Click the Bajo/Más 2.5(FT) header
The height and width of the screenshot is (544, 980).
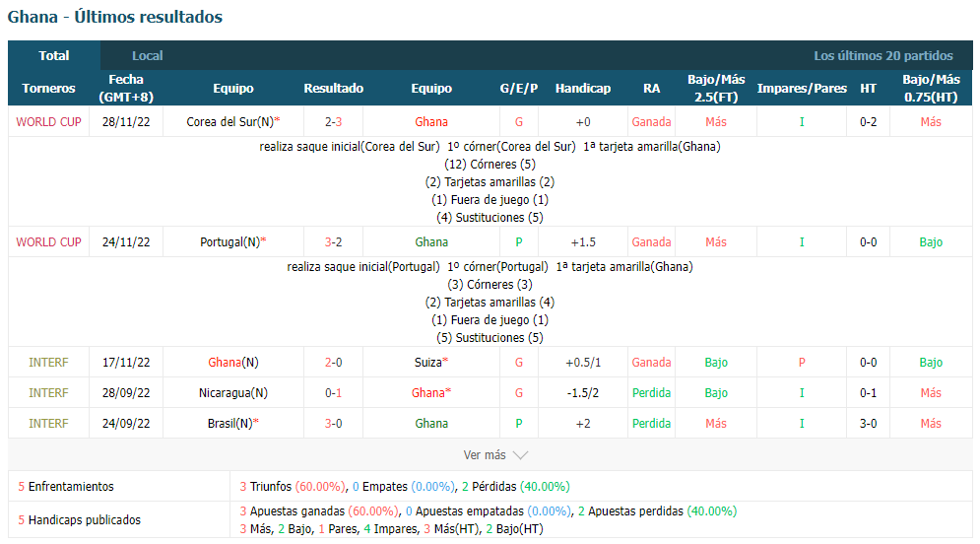pos(716,88)
